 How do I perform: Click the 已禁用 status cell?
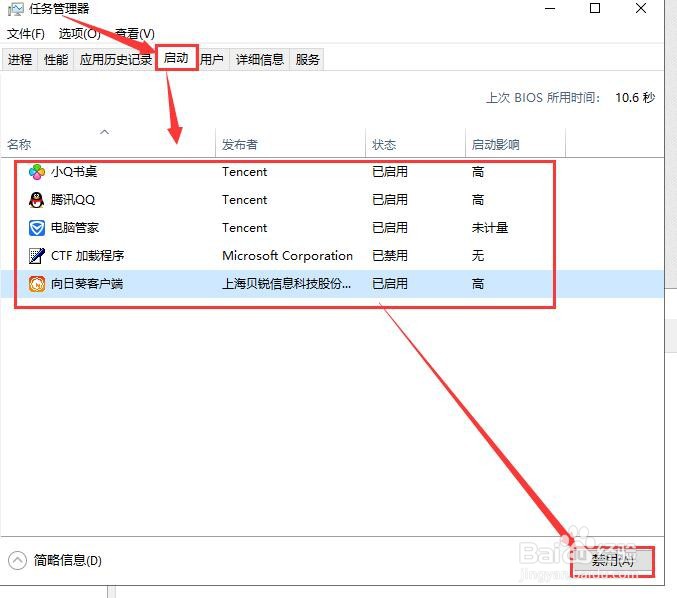coord(390,256)
